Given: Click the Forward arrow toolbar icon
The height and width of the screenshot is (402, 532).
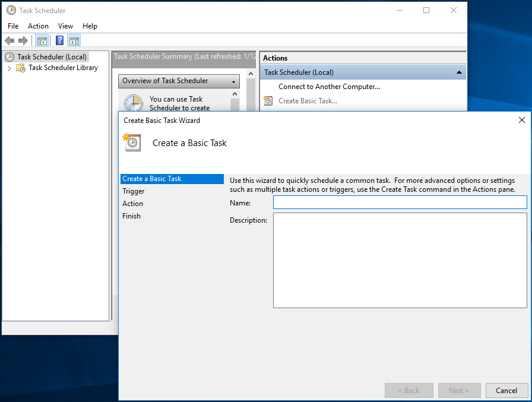Looking at the screenshot, I should 23,40.
